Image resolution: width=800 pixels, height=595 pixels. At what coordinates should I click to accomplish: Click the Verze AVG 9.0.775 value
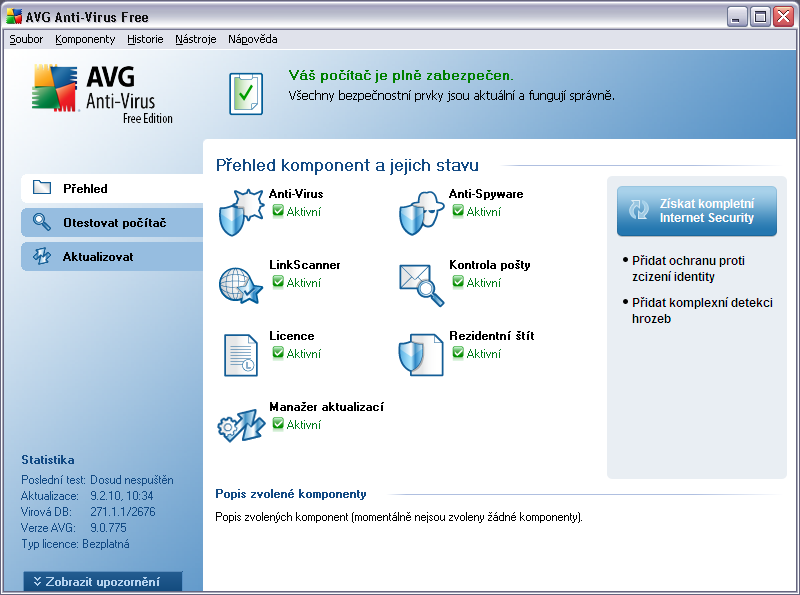click(x=108, y=527)
